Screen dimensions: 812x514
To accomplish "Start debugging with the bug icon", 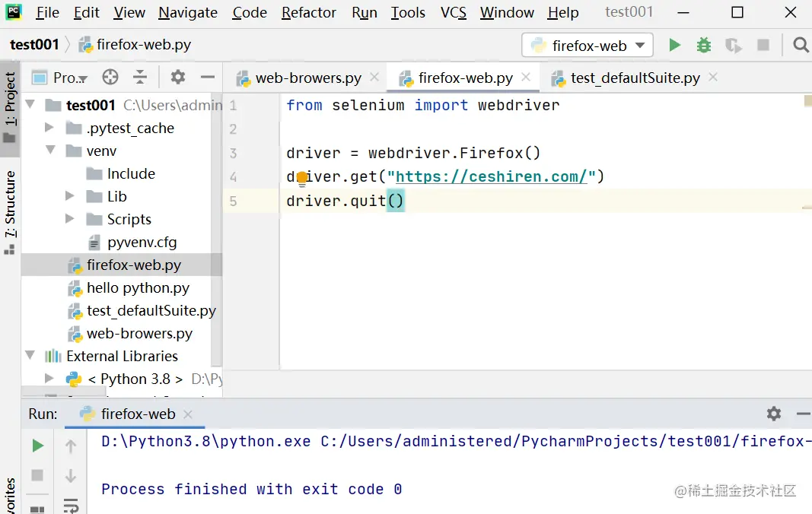I will coord(704,46).
